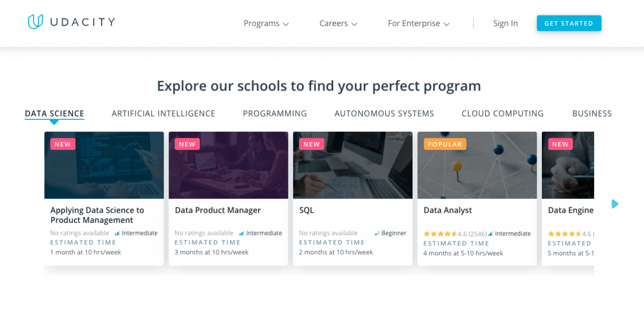Screen dimensions: 644x322
Task: Click '3 months at 10 hrs/week' text
Action: [x=211, y=252]
